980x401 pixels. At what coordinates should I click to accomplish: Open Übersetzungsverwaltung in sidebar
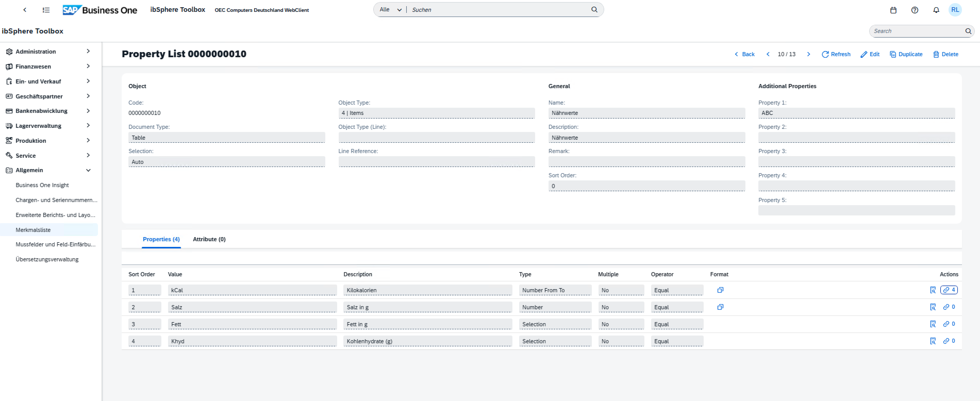point(47,259)
